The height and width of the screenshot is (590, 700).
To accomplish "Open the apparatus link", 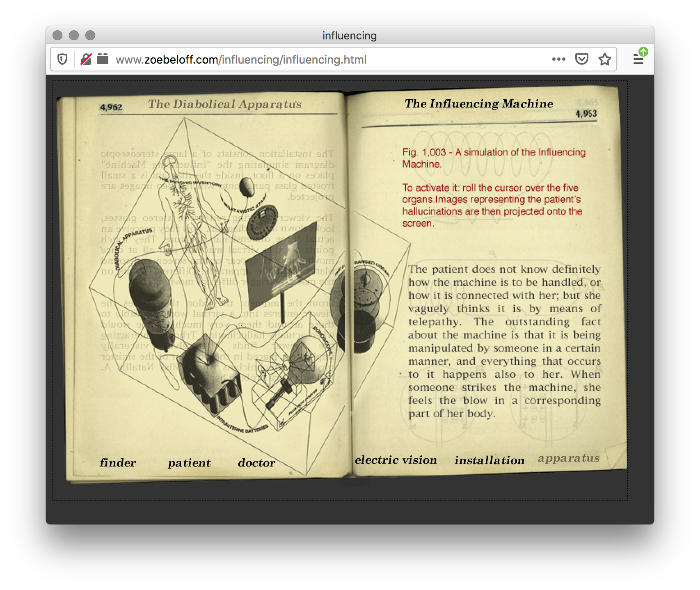I will coord(569,458).
